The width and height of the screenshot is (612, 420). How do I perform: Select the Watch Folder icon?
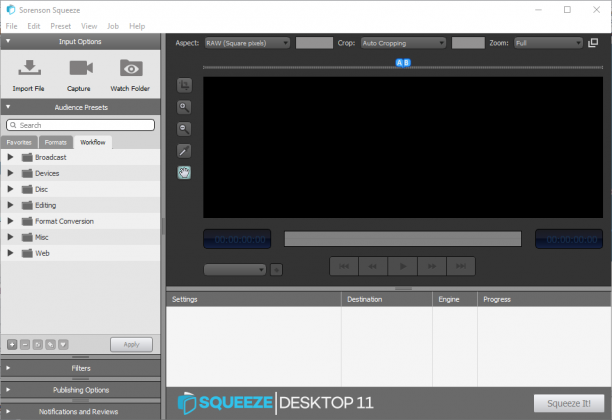coord(131,68)
